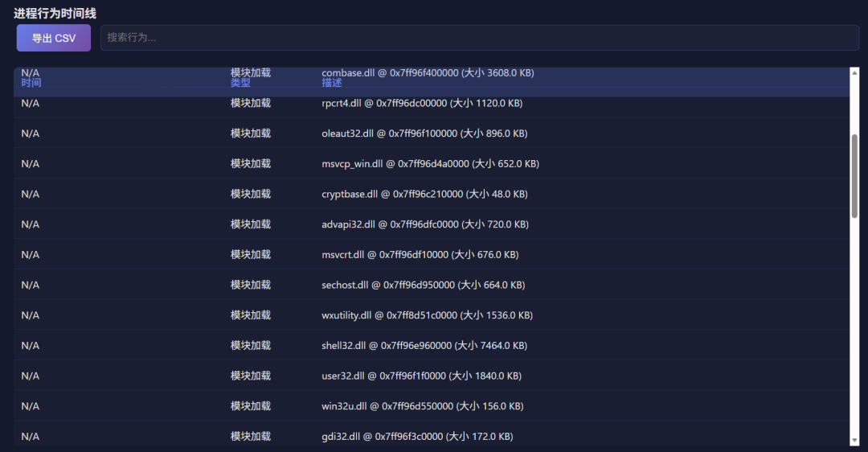Select the user32.dll description text
The height and width of the screenshot is (452, 868).
(422, 376)
